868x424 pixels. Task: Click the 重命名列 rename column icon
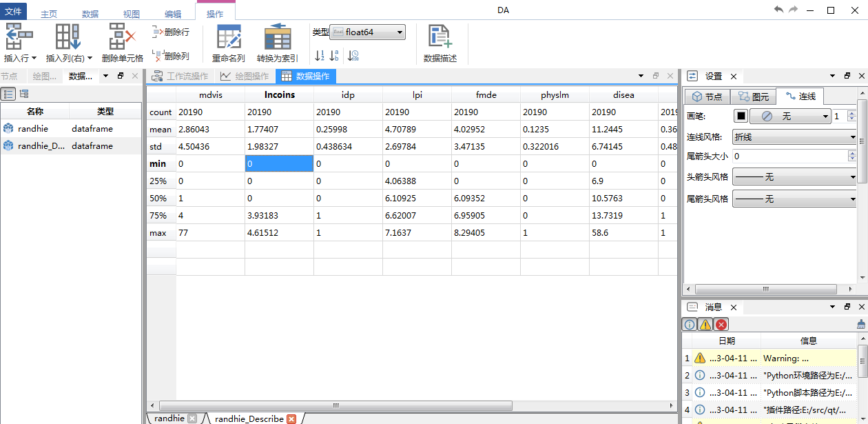pyautogui.click(x=228, y=37)
